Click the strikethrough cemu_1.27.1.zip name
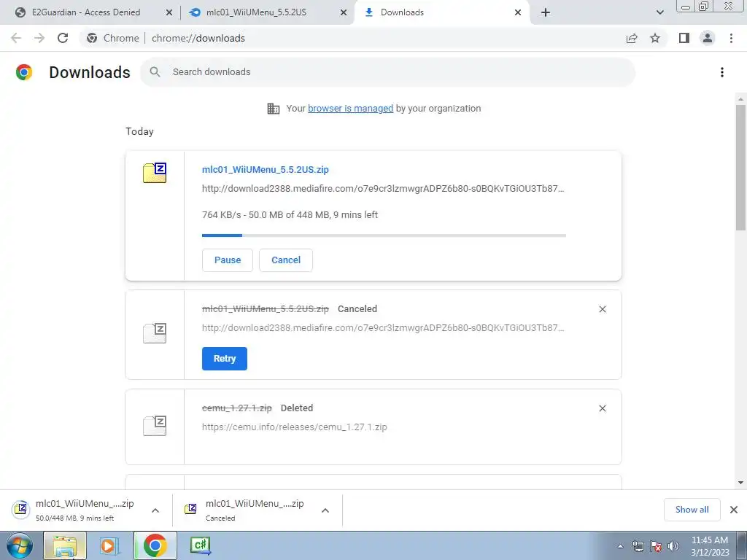Screen dimensions: 747x560 pos(237,408)
